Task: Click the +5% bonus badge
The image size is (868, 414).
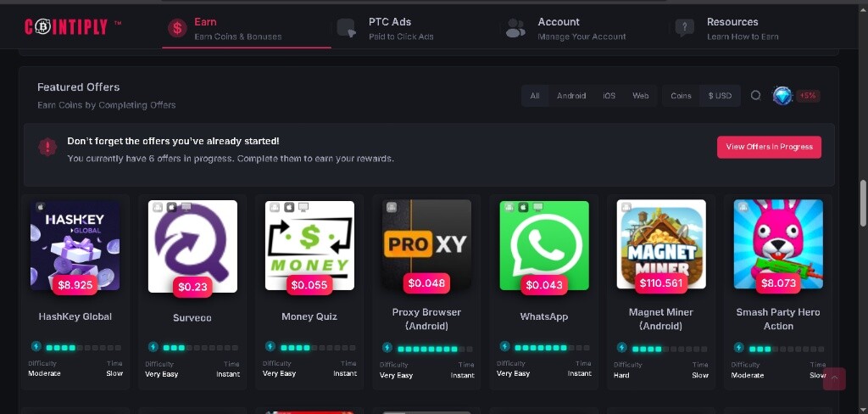Action: coord(808,96)
